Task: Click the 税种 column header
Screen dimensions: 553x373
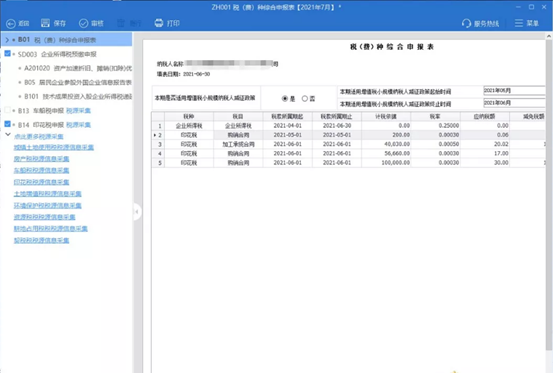Action: pos(189,116)
